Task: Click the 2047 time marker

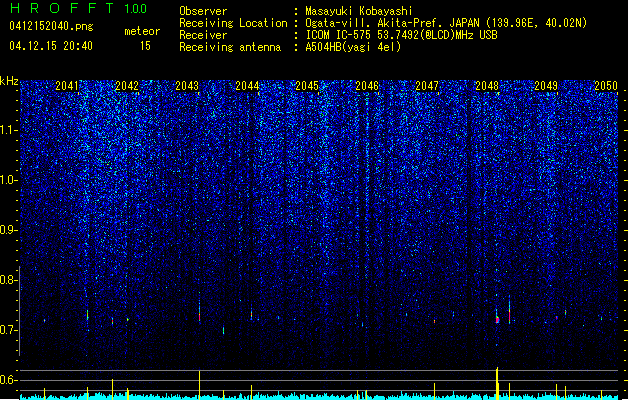Action: tap(427, 86)
